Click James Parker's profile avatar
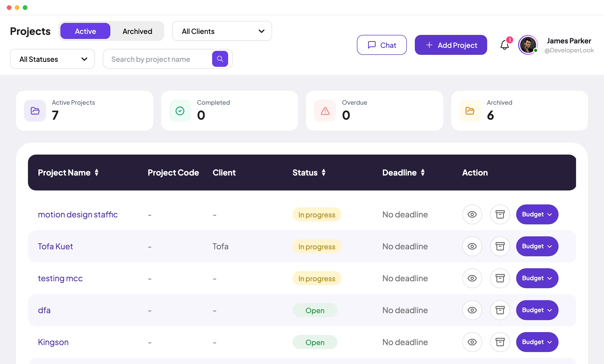This screenshot has width=604, height=364. click(528, 45)
